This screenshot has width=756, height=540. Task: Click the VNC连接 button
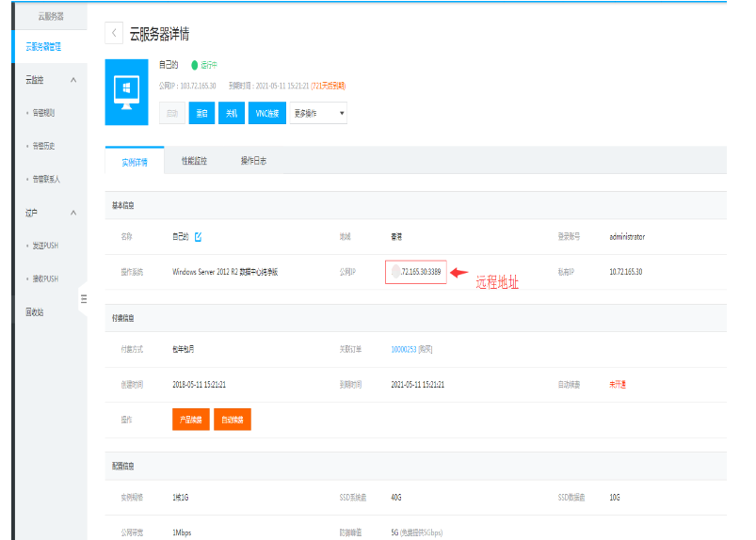266,113
